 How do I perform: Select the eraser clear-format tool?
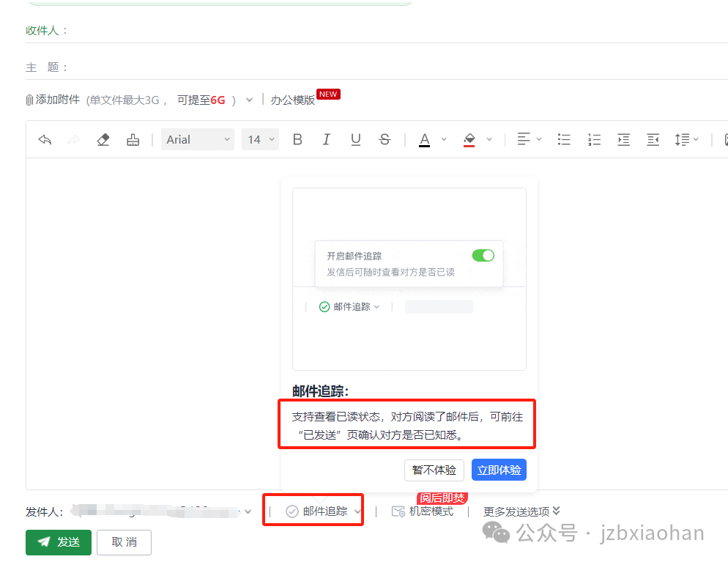pyautogui.click(x=103, y=139)
